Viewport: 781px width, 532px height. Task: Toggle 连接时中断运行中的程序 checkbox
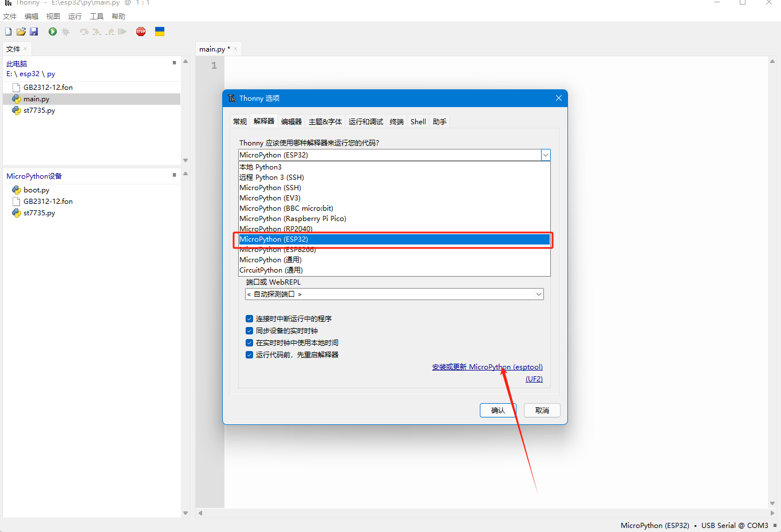249,318
